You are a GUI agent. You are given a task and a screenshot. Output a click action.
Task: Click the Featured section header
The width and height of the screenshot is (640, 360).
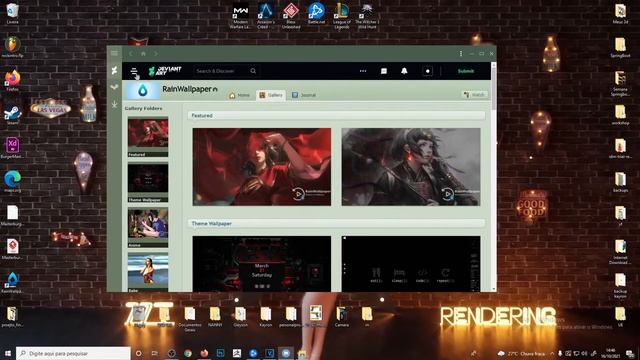[336, 116]
